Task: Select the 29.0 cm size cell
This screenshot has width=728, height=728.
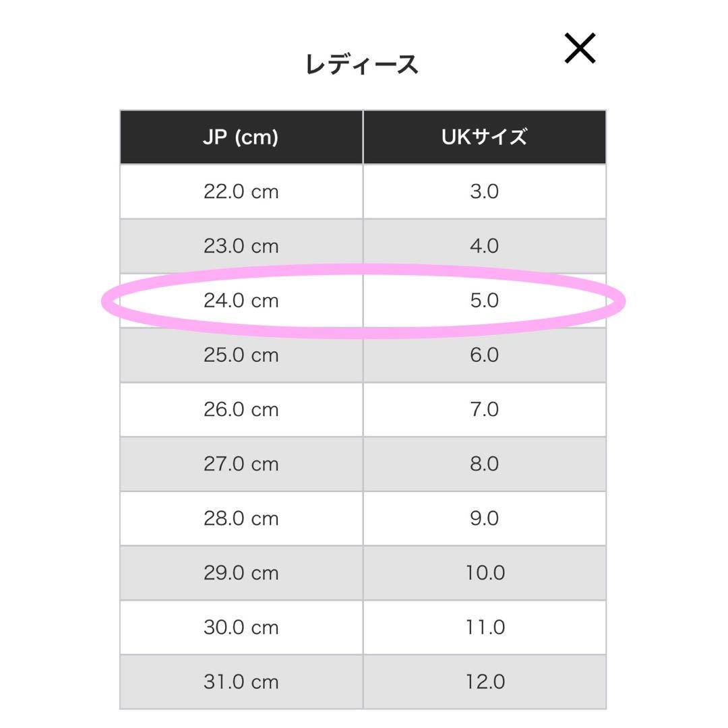Action: [241, 574]
